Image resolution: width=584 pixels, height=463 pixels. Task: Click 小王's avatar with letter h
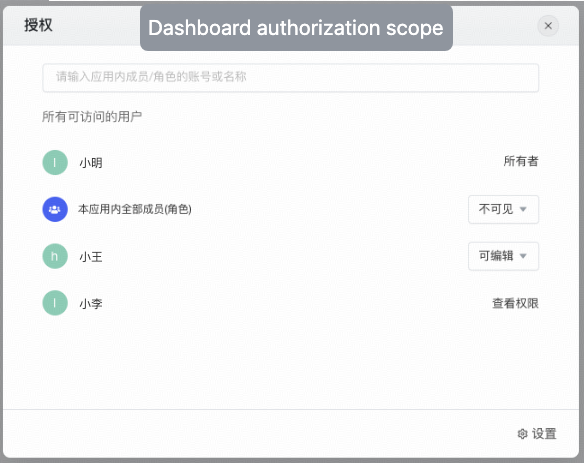[x=55, y=256]
